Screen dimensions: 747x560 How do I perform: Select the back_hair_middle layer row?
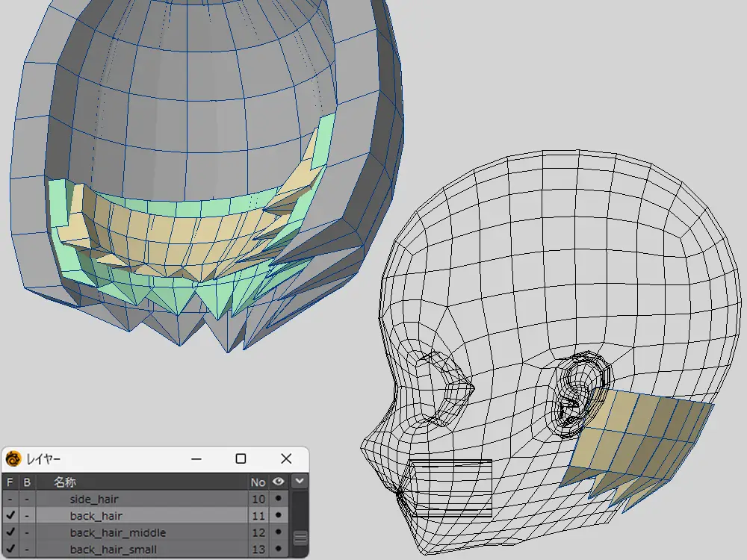[x=117, y=533]
